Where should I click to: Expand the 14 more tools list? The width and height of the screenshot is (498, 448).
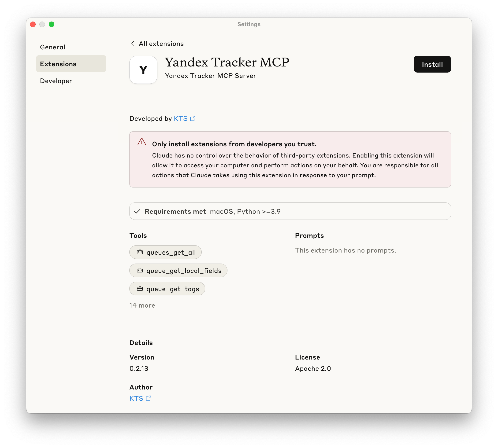[142, 305]
